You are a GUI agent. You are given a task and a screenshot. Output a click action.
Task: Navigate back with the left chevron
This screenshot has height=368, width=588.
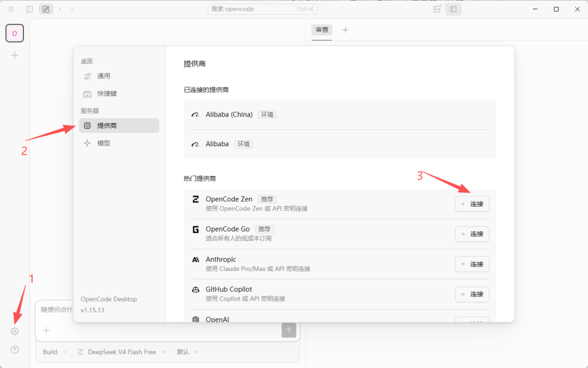60,9
